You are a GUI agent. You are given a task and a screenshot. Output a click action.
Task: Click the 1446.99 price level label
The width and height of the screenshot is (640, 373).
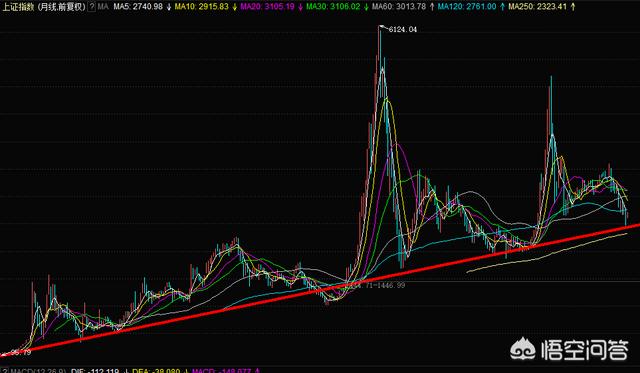pos(391,285)
